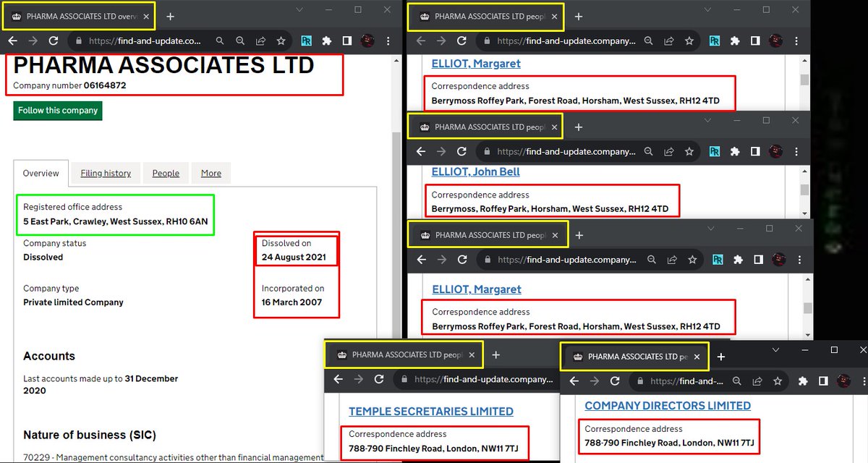The height and width of the screenshot is (463, 868).
Task: Switch to the People tab
Action: point(166,173)
